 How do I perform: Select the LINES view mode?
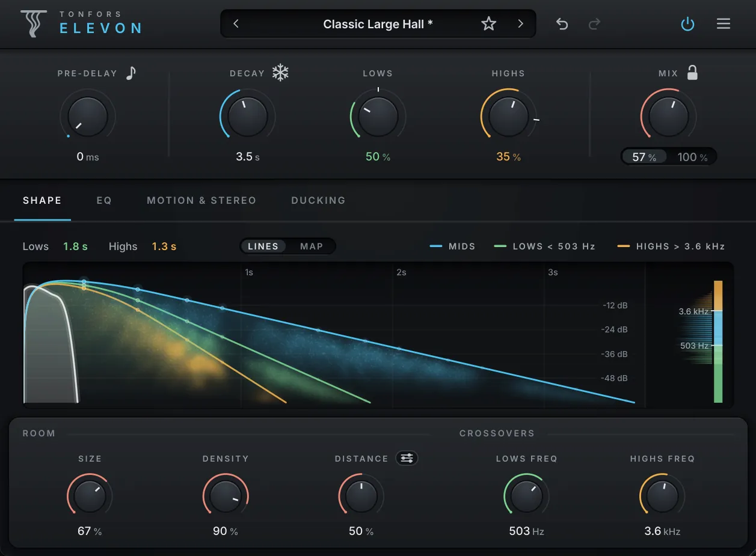pyautogui.click(x=263, y=246)
